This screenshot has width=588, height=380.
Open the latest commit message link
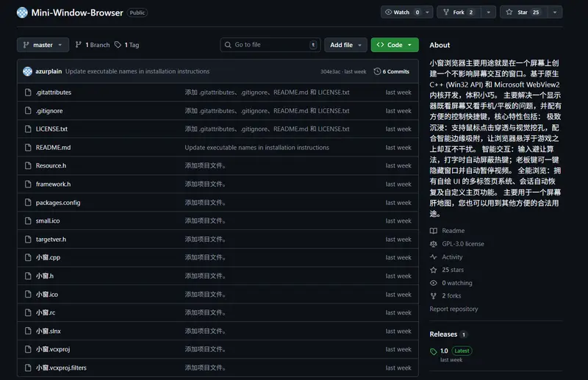click(x=137, y=71)
